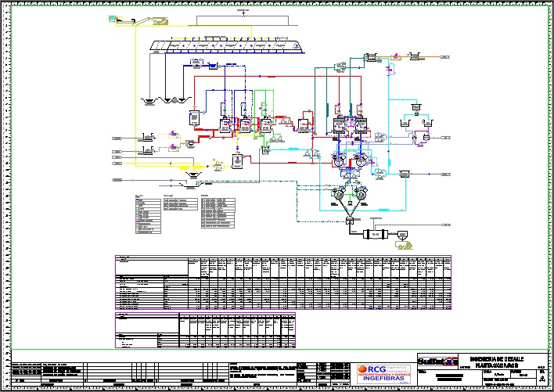This screenshot has height=392, width=554.
Task: Click the long flotation cell bank at top
Action: 228,47
